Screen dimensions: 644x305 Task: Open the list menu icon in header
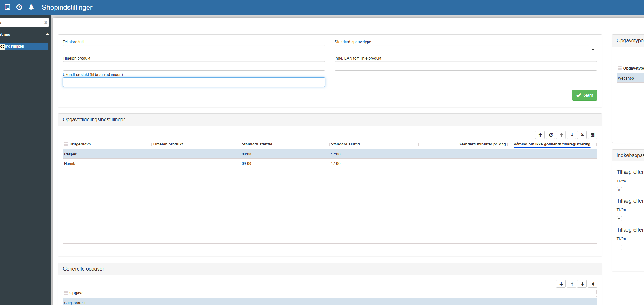(x=8, y=7)
